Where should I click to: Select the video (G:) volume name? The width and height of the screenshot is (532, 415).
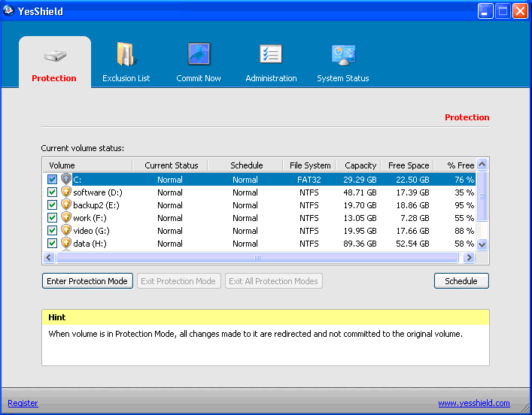tap(91, 231)
